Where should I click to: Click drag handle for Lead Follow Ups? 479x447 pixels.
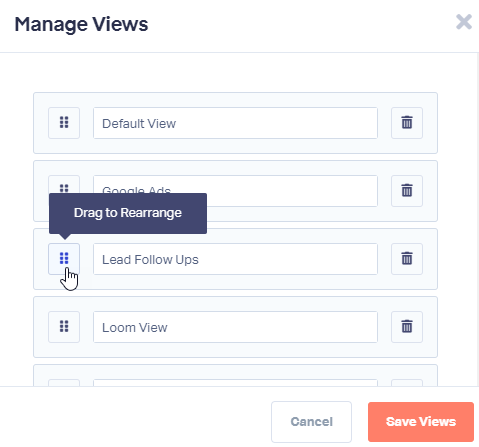click(64, 259)
